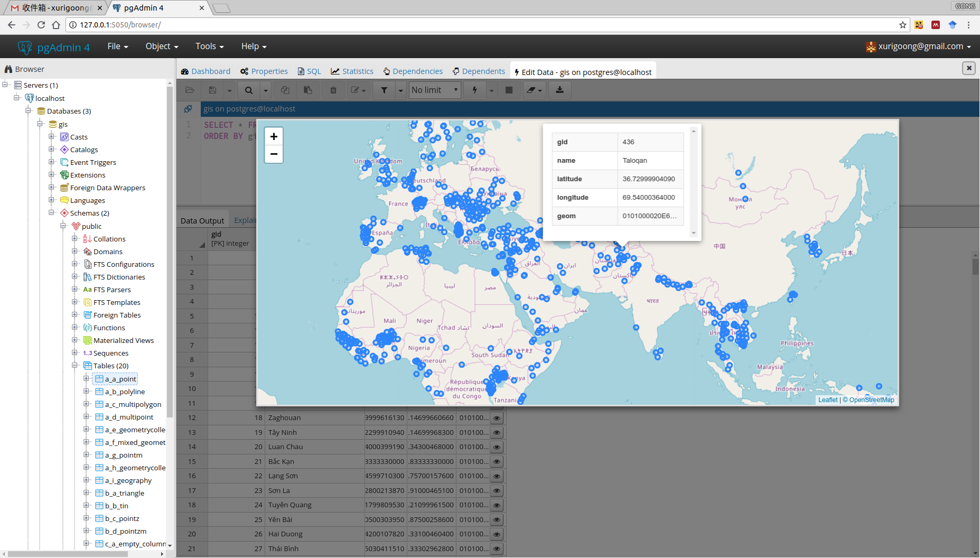The width and height of the screenshot is (980, 558).
Task: View geometry for Sơn La row
Action: 497,491
